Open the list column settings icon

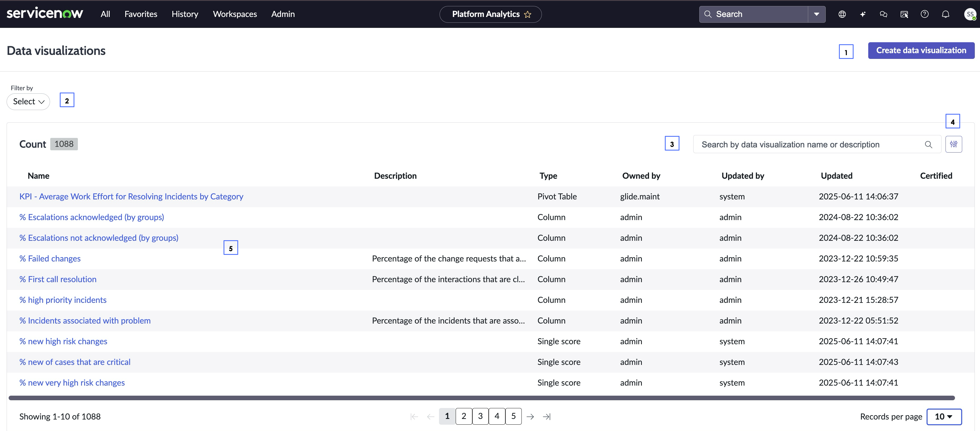(954, 144)
